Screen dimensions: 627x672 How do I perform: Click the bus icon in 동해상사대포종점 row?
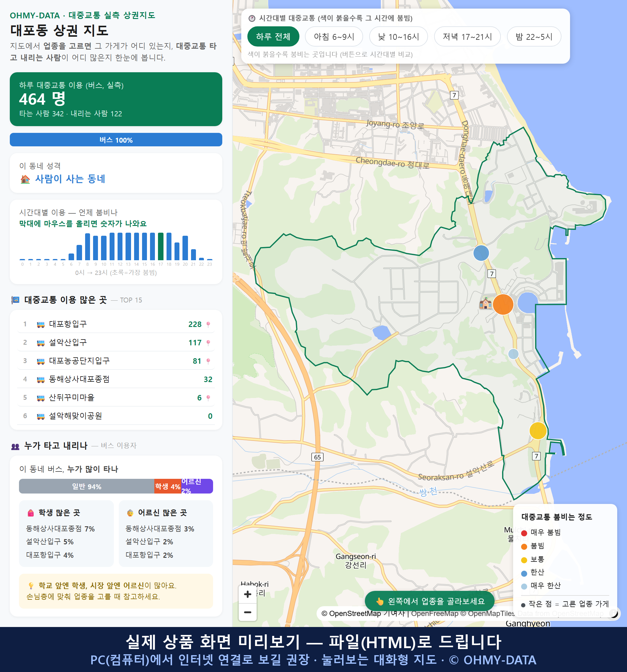(40, 379)
